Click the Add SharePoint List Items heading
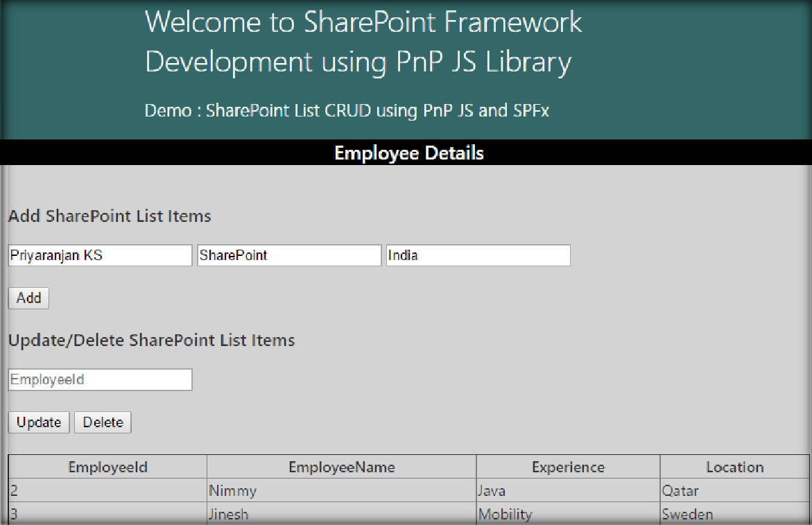This screenshot has width=812, height=525. pyautogui.click(x=110, y=216)
